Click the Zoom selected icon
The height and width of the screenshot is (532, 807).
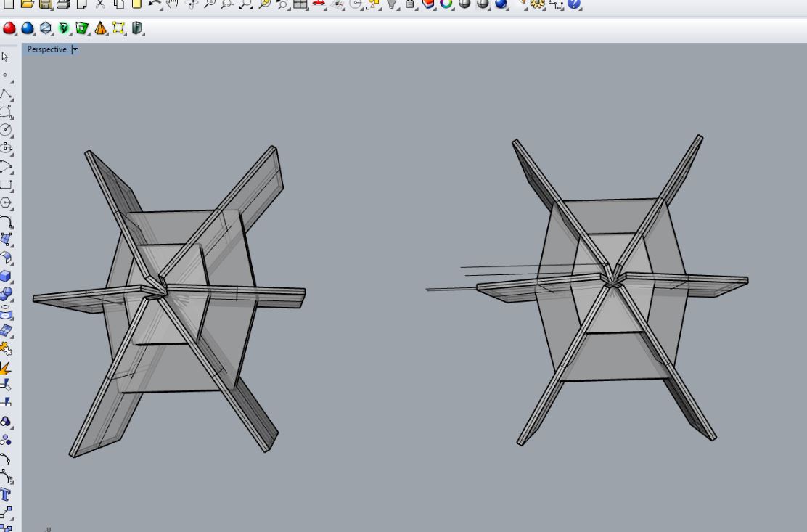[264, 4]
